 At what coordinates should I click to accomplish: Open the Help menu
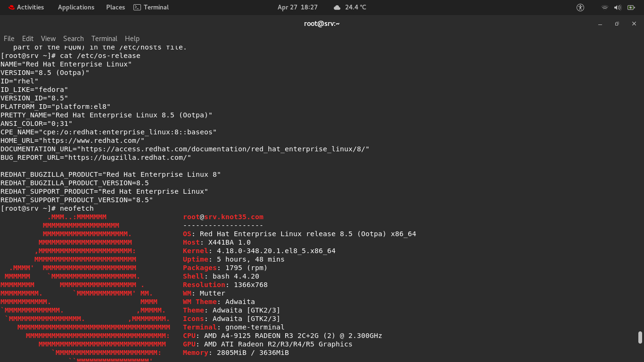point(132,39)
